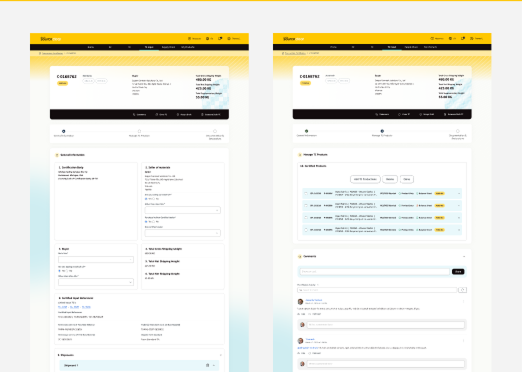This screenshot has height=372, width=522.
Task: Tick the checkbox of the first certified product row
Action: pos(306,193)
